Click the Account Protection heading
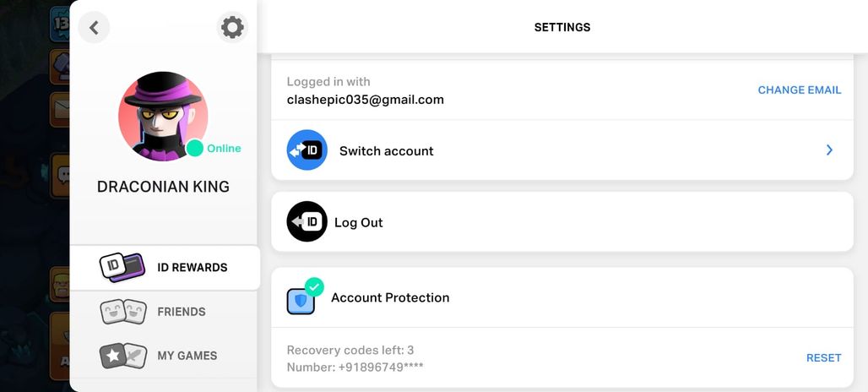Image resolution: width=868 pixels, height=392 pixels. 390,298
